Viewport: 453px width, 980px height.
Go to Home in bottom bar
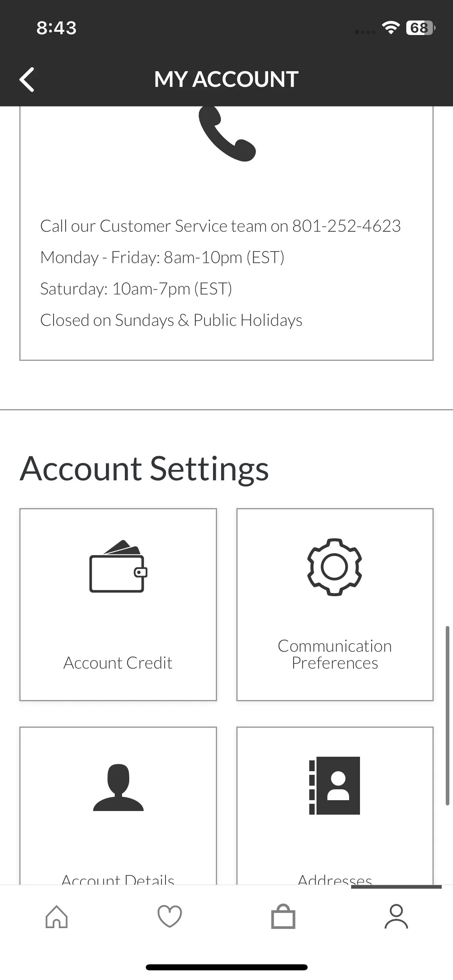point(57,917)
